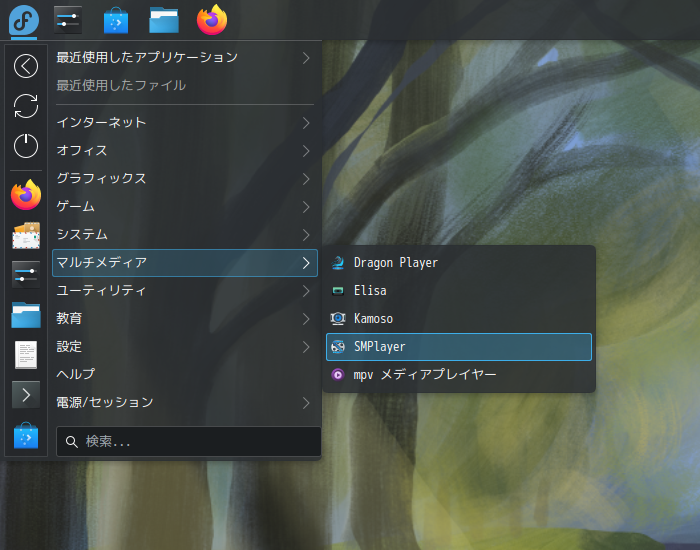
Task: Expand オフィス submenu arrow
Action: [x=306, y=151]
